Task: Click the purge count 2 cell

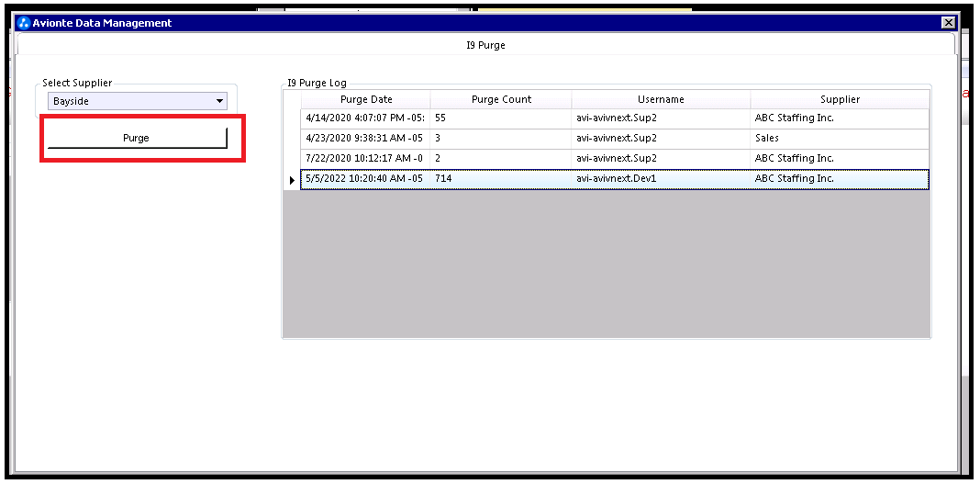Action: [x=501, y=158]
